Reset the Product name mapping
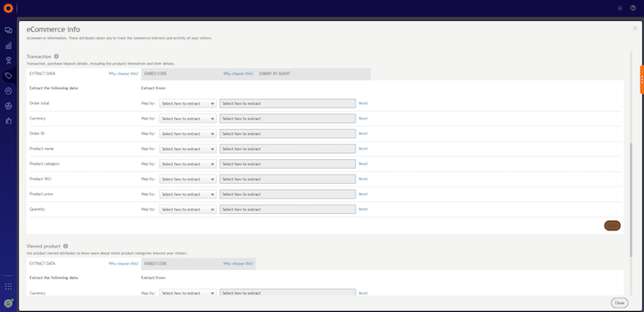The image size is (644, 312). coord(363,149)
